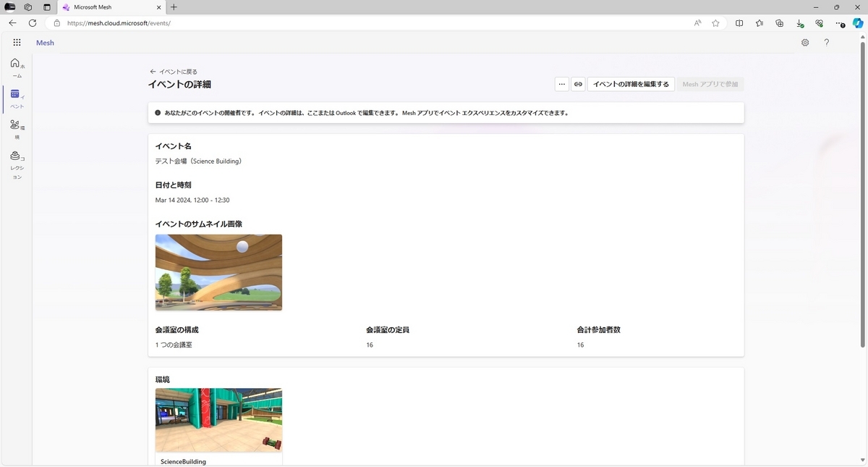Open the more options (…) event menu

point(562,84)
